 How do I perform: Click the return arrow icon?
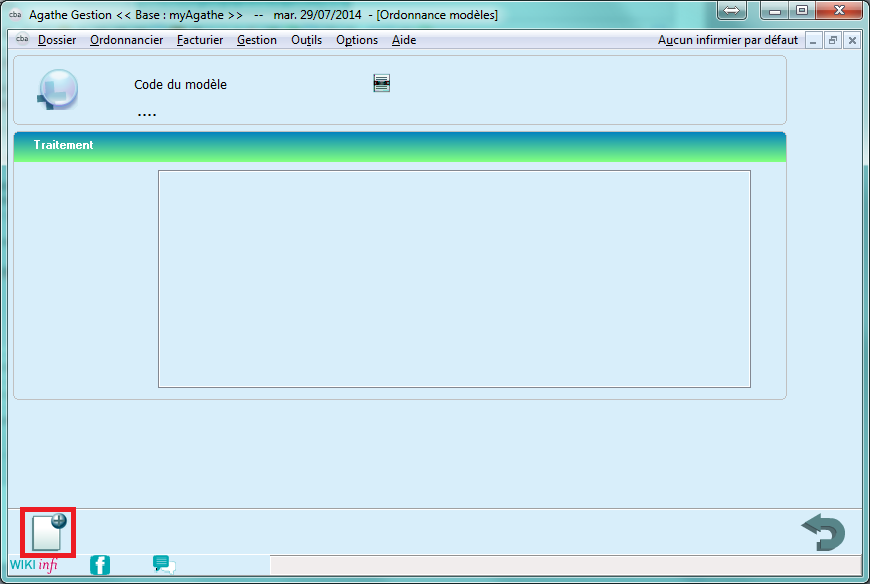click(x=823, y=532)
